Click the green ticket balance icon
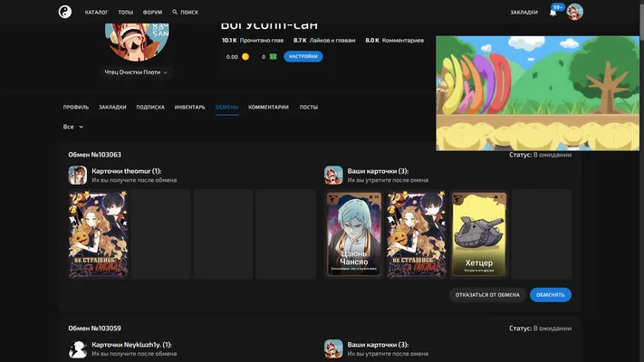This screenshot has width=644, height=362. click(x=274, y=57)
